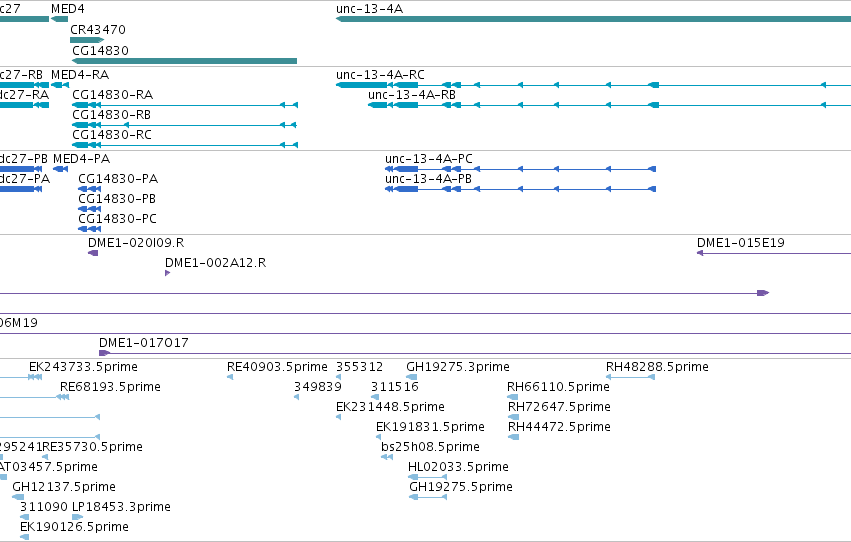The image size is (851, 542).
Task: Select the RH66110.5prime EST label
Action: click(558, 387)
